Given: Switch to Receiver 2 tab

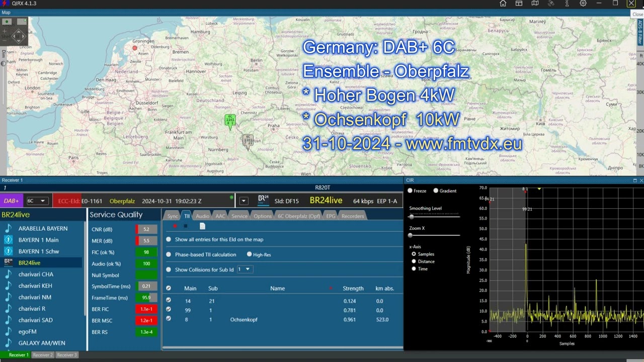Looking at the screenshot, I should click(42, 355).
